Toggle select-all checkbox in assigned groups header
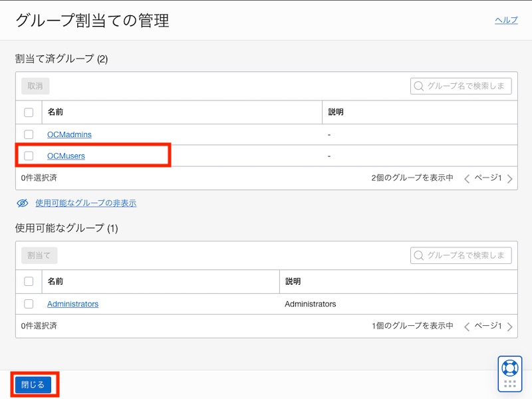 point(29,112)
